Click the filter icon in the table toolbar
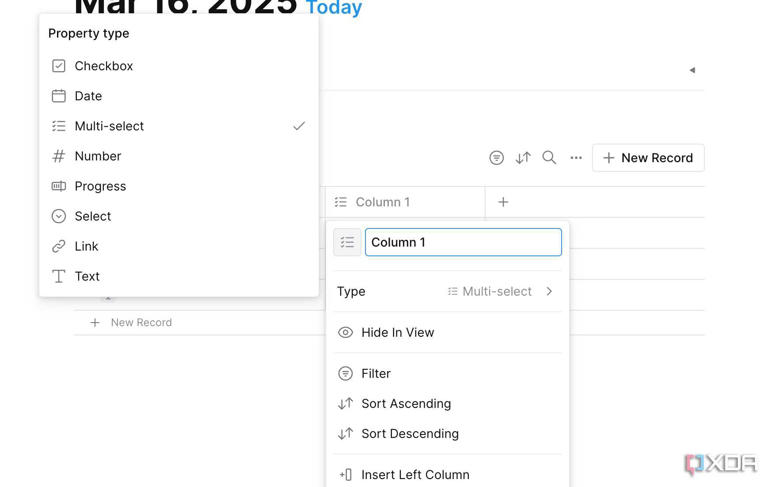This screenshot has height=487, width=768. tap(496, 158)
